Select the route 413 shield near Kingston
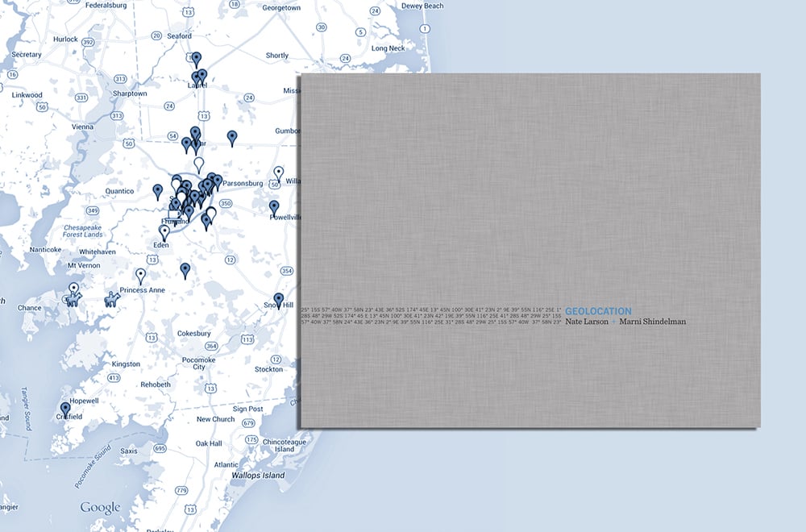 point(114,378)
